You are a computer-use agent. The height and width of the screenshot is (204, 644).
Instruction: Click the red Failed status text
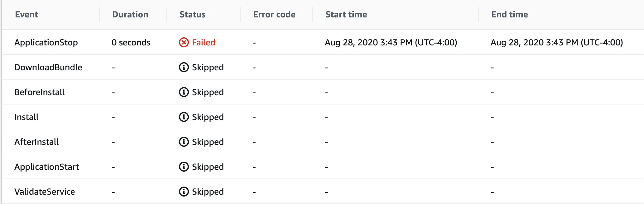[204, 43]
